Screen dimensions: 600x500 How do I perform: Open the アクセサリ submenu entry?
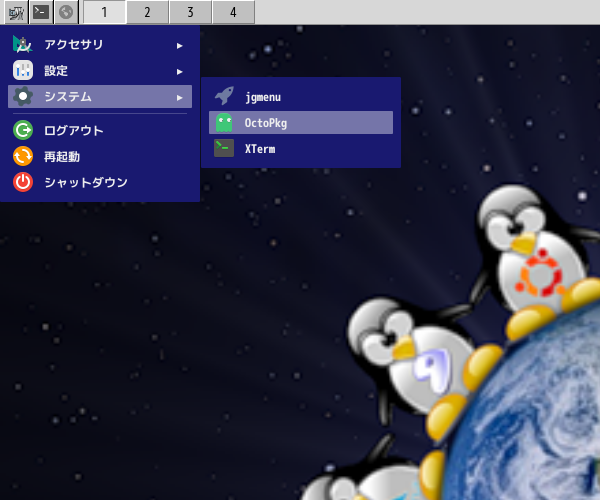coord(100,45)
